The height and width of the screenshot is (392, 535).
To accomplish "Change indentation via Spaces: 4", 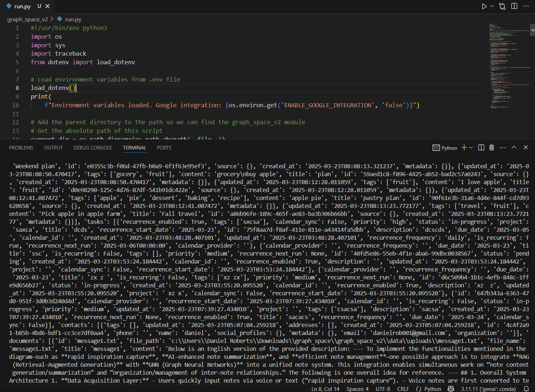I will [x=357, y=389].
